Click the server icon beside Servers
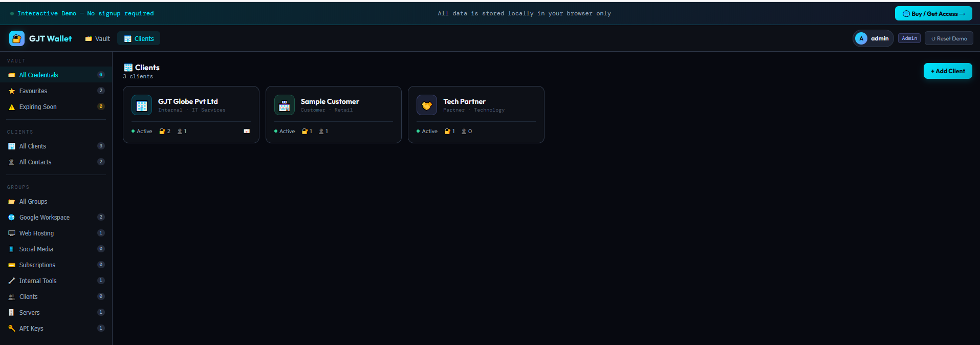The height and width of the screenshot is (345, 980). click(x=12, y=313)
